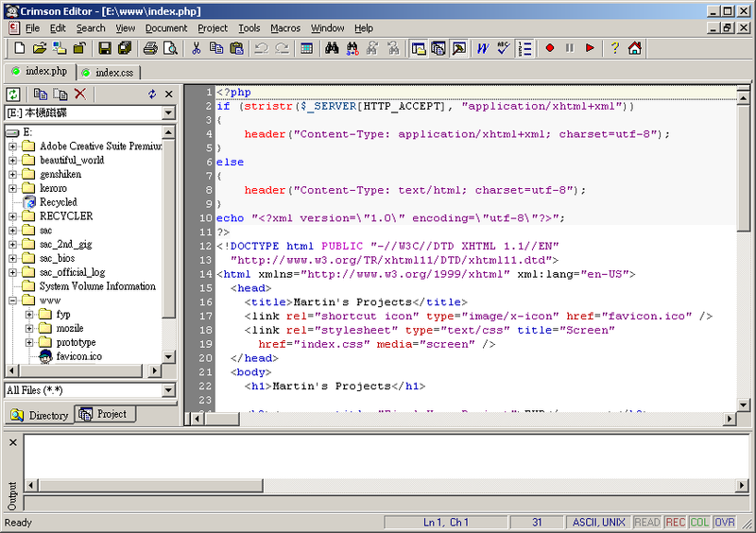
Task: Open print preview from the toolbar
Action: (x=170, y=48)
